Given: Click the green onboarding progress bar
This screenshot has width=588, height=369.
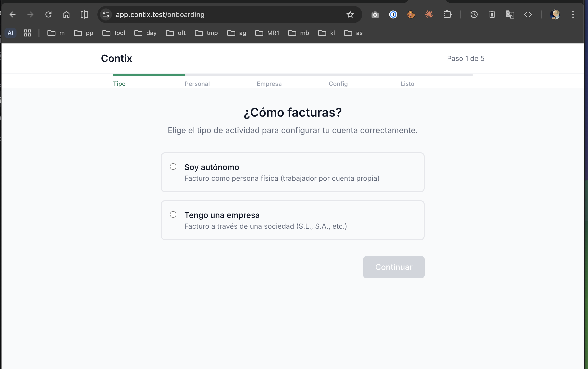Looking at the screenshot, I should coord(149,75).
